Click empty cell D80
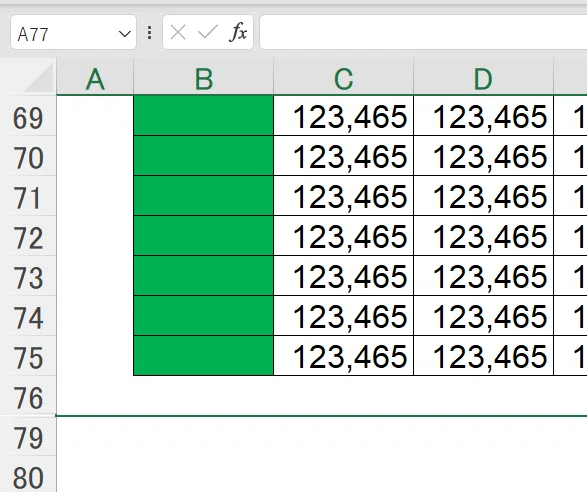 tap(483, 475)
